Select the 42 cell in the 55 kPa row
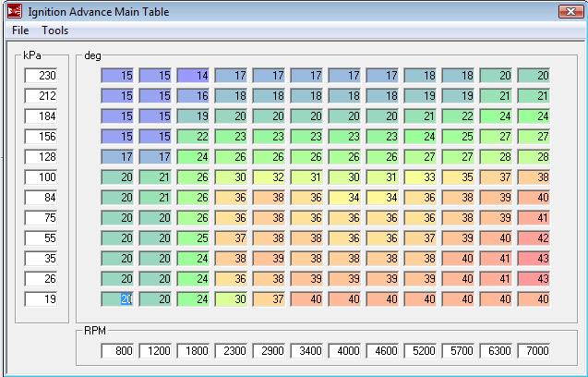 534,237
